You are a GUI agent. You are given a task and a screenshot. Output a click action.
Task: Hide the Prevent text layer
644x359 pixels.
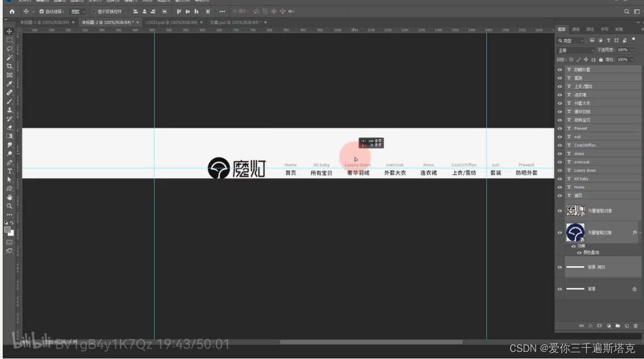click(560, 129)
